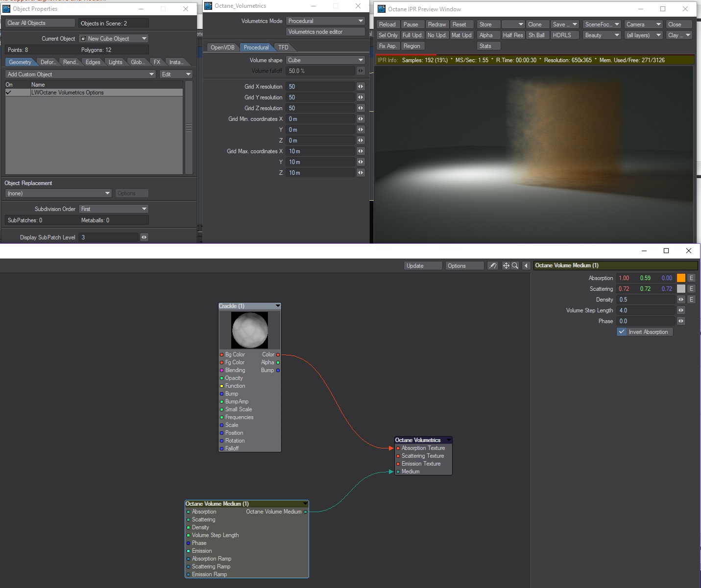Click the Crackle node Bg Color input connector
Image resolution: width=701 pixels, height=588 pixels.
click(221, 354)
